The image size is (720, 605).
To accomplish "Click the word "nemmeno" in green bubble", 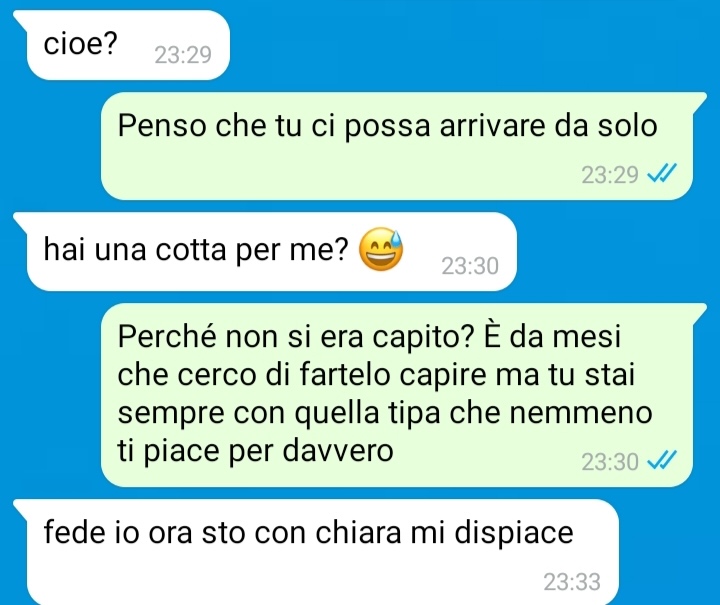I will point(581,413).
